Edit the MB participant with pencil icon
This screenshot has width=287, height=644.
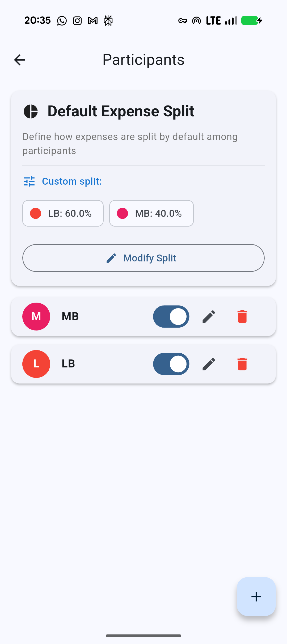(x=209, y=316)
